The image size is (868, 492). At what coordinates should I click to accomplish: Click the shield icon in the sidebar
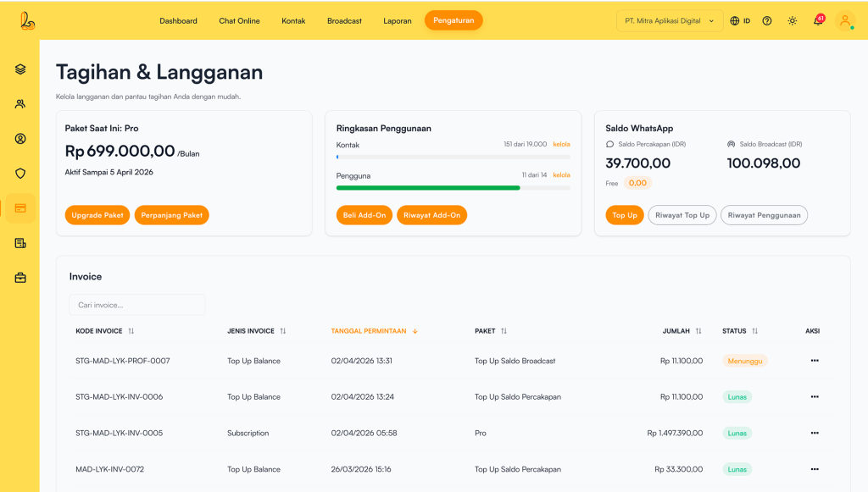tap(20, 174)
